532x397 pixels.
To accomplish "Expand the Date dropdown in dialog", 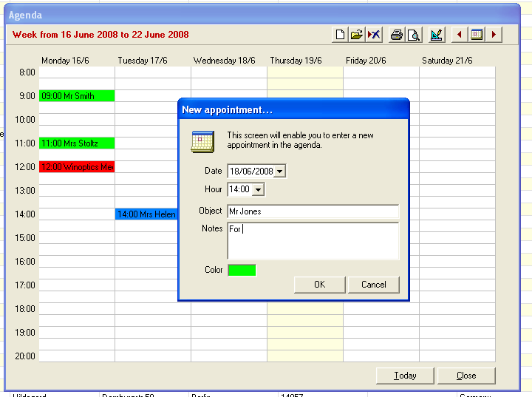I will (x=279, y=172).
